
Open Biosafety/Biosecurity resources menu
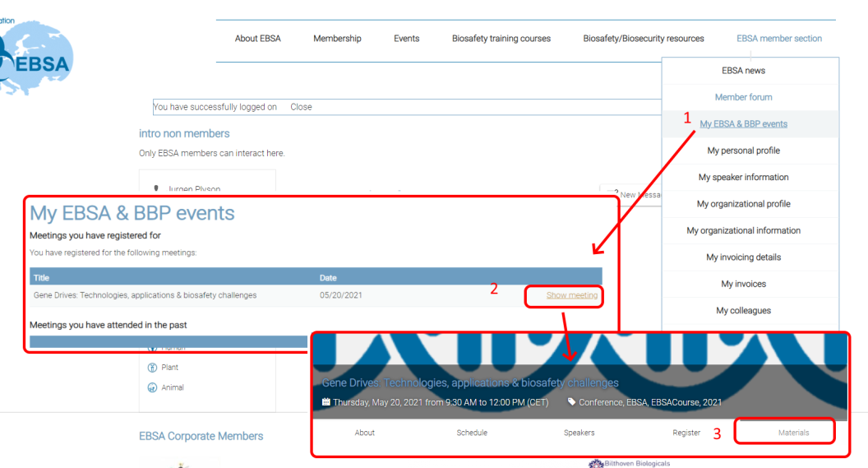(x=644, y=38)
